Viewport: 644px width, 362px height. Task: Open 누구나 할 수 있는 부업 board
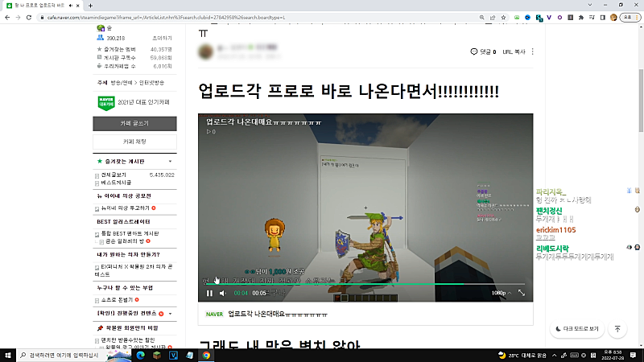125,288
